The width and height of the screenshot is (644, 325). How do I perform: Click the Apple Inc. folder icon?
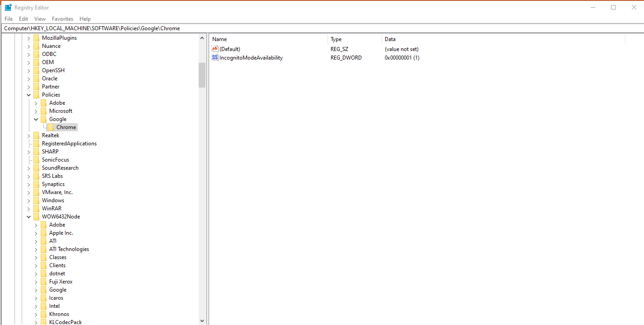pos(43,233)
